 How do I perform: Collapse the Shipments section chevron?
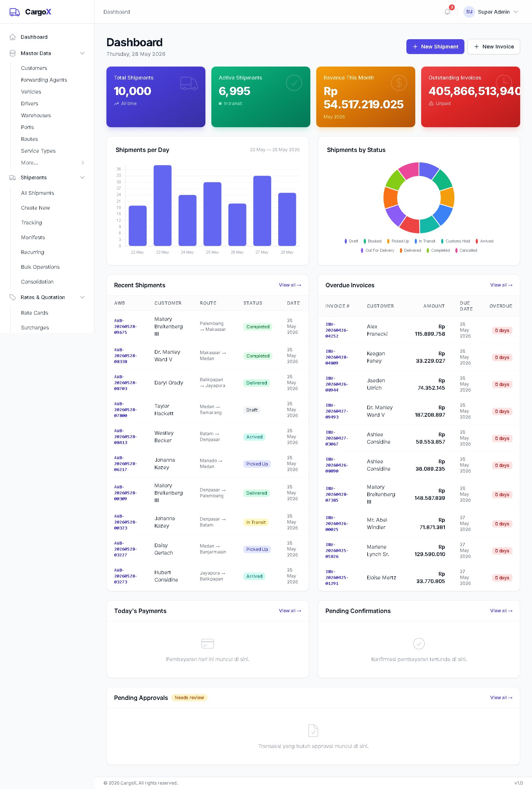click(x=82, y=177)
